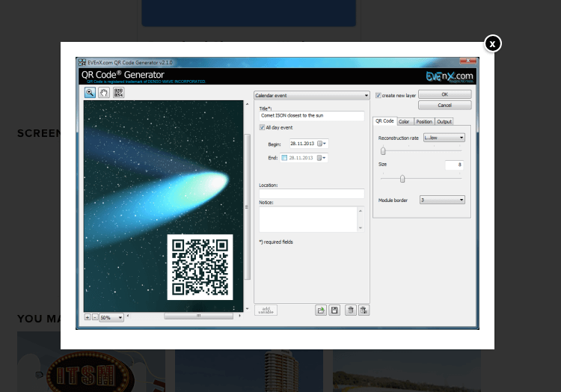The width and height of the screenshot is (561, 392).
Task: Click the open file folder icon
Action: pyautogui.click(x=321, y=310)
